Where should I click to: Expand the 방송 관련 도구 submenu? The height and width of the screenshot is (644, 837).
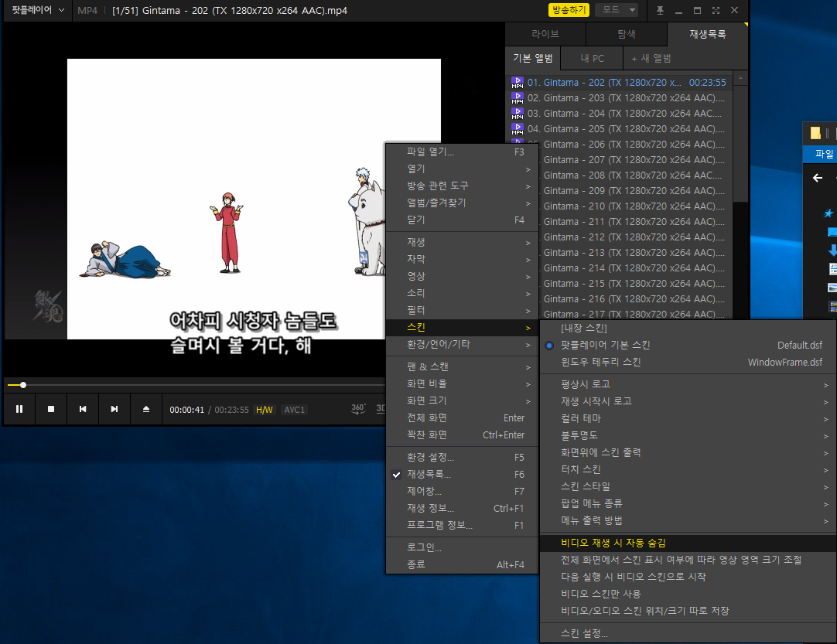click(x=462, y=186)
